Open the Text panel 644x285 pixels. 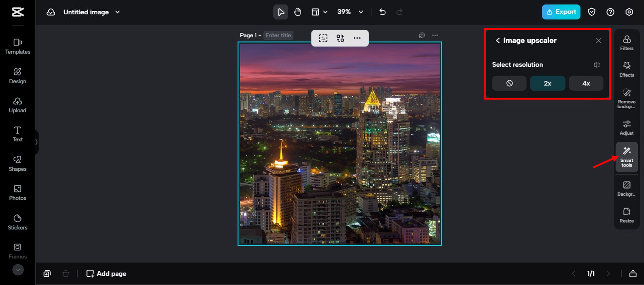coord(17,134)
